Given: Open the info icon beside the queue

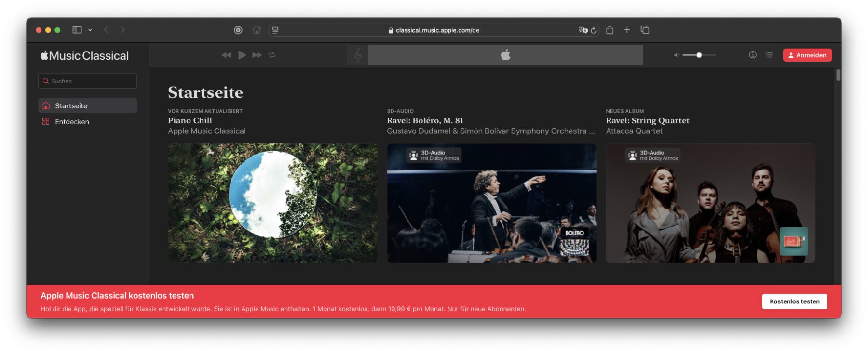Looking at the screenshot, I should [x=752, y=55].
